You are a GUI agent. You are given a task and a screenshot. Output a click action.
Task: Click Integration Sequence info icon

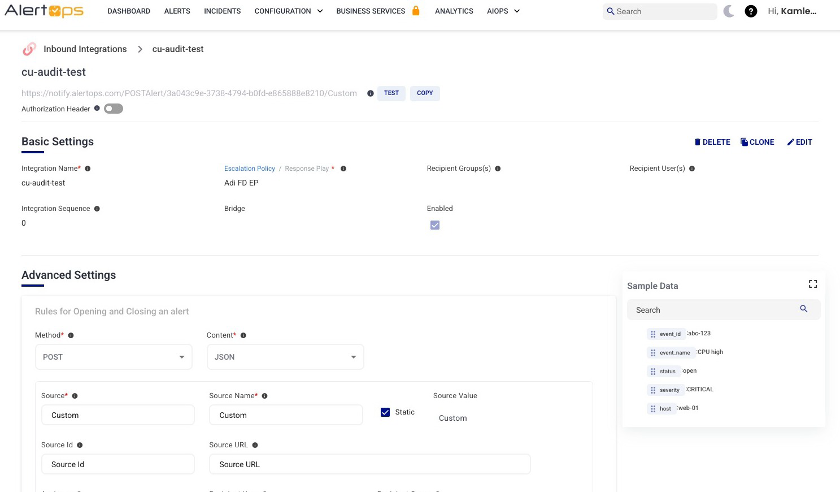coord(97,208)
